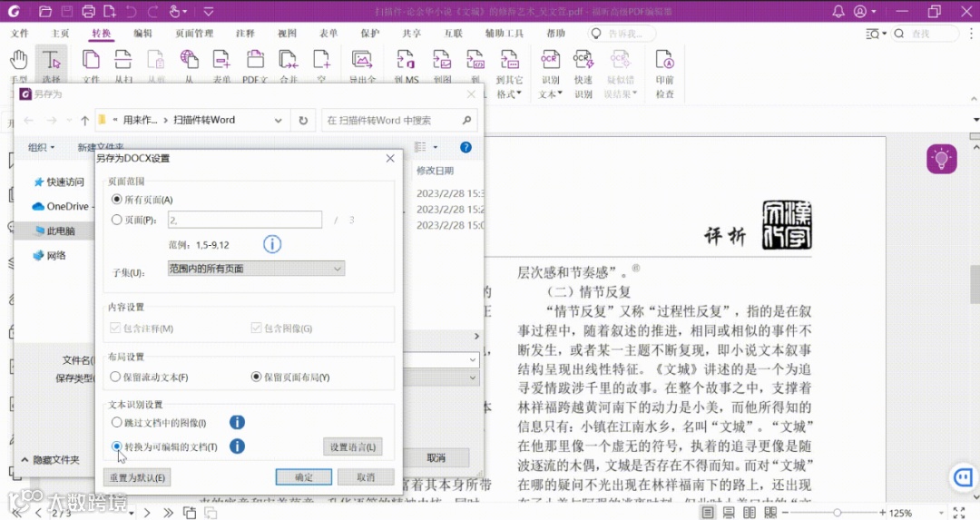The image size is (980, 520).
Task: Click the page range input field
Action: tap(245, 220)
